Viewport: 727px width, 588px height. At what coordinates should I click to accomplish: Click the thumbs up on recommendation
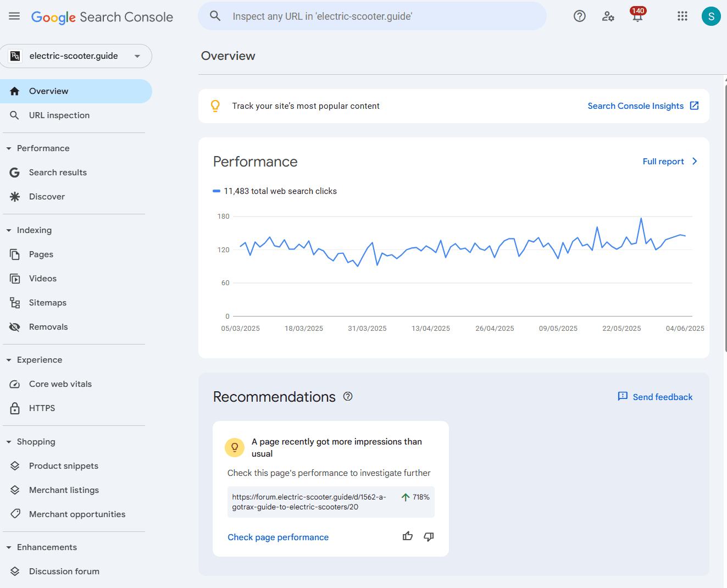(407, 536)
